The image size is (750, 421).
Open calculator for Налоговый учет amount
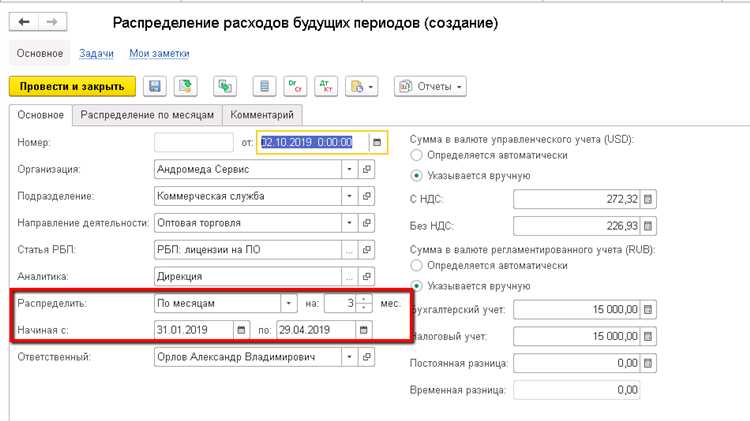pyautogui.click(x=648, y=336)
